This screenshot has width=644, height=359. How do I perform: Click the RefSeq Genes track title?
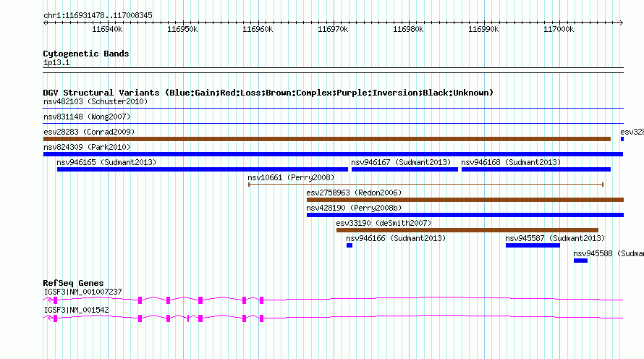73,283
